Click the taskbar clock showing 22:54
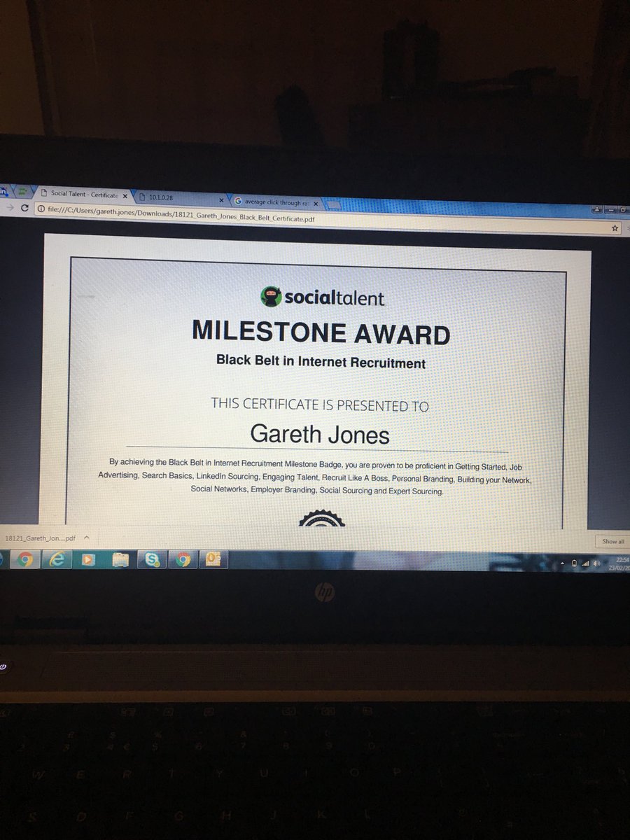Viewport: 630px width, 840px height. pyautogui.click(x=618, y=564)
